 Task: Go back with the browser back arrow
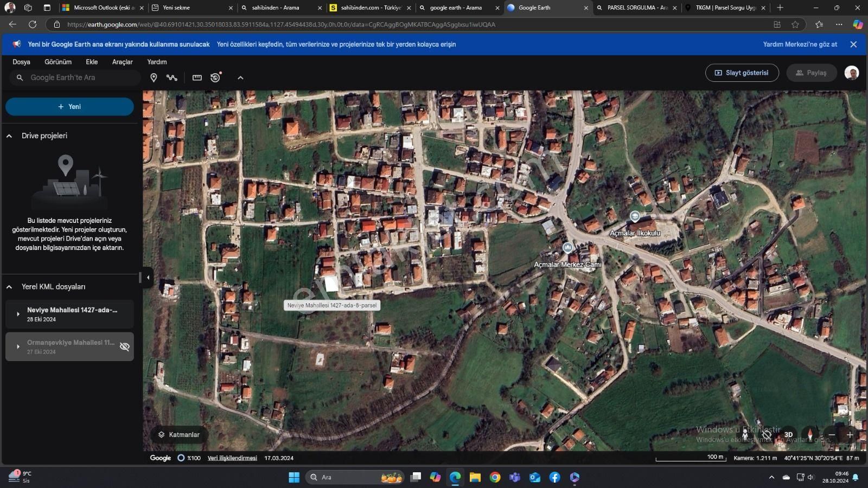point(12,24)
